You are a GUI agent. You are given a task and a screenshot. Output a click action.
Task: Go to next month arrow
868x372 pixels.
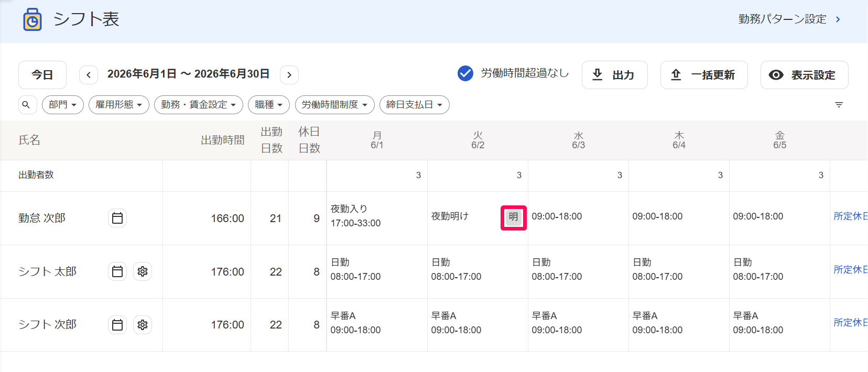(x=289, y=75)
